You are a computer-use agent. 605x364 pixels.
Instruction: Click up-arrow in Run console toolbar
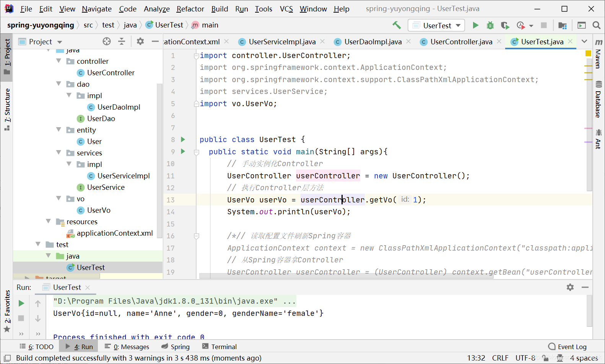[x=38, y=304]
